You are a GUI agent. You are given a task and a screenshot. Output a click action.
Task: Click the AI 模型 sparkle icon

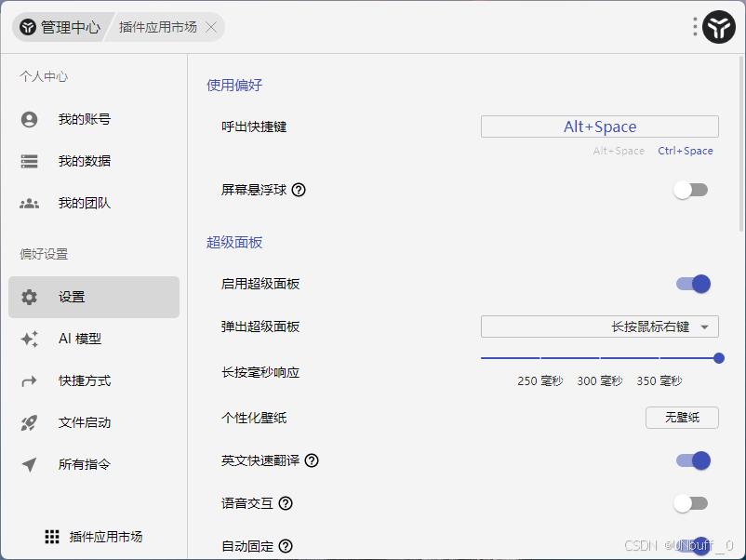29,339
